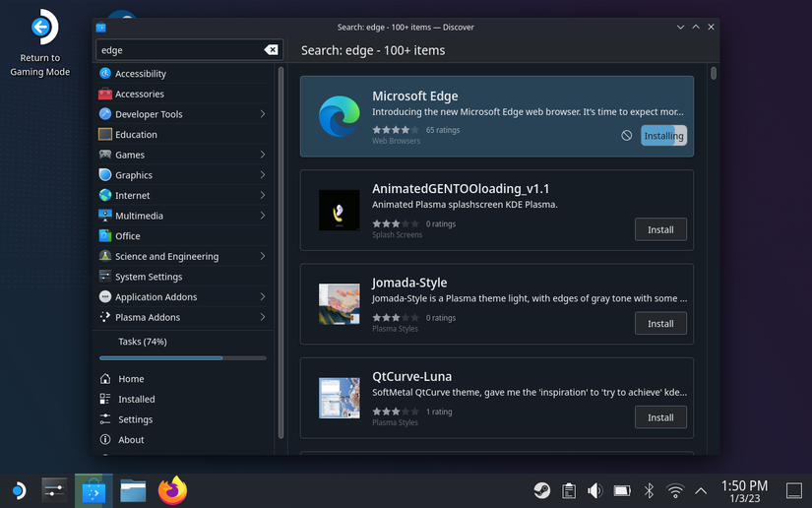
Task: Select the Accessibility category
Action: 140,74
